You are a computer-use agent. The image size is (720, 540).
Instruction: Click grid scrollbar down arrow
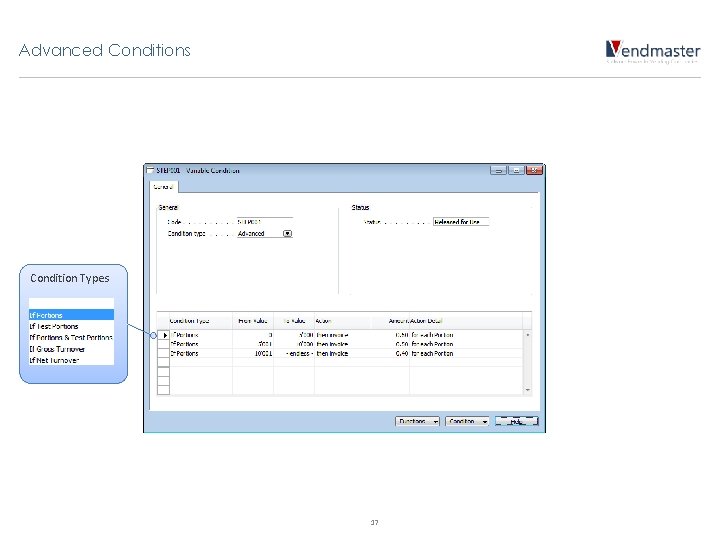[x=528, y=390]
